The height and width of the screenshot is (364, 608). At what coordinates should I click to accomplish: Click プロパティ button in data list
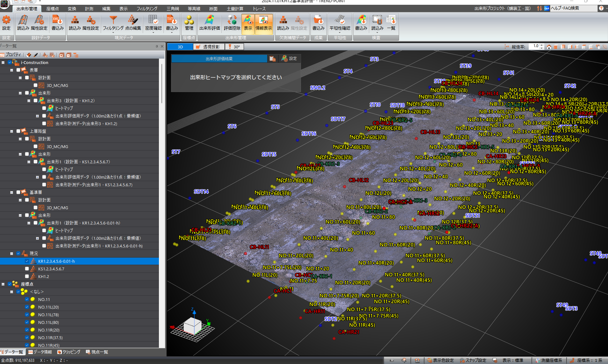11,55
